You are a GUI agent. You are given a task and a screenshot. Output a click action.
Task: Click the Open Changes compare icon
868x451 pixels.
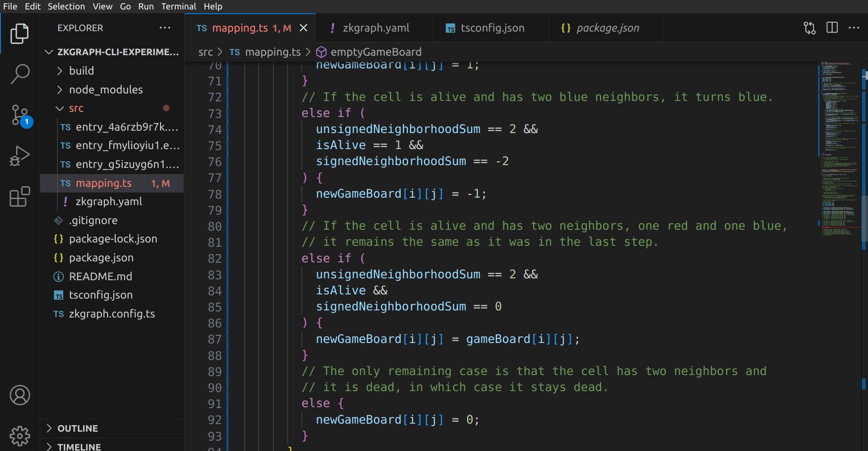pyautogui.click(x=809, y=28)
